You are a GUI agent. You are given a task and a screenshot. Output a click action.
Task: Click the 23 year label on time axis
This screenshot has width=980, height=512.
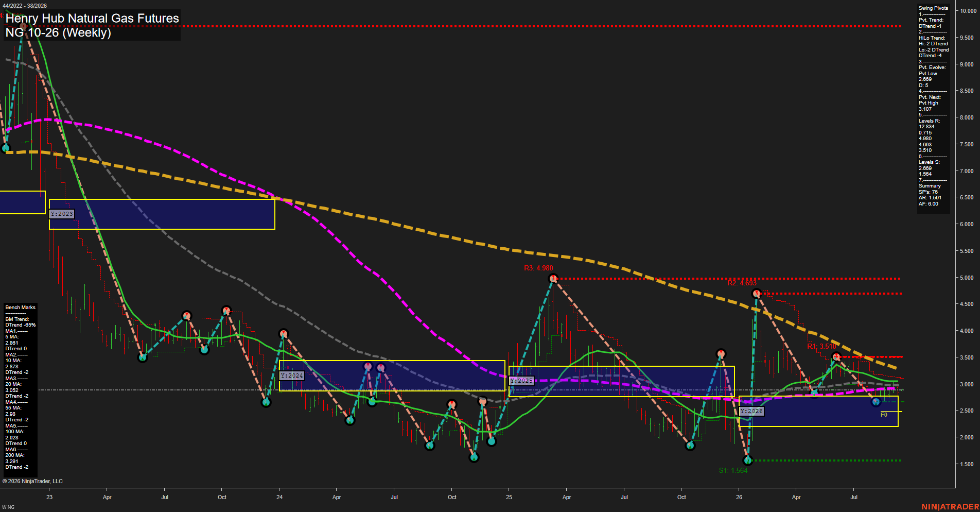point(49,497)
